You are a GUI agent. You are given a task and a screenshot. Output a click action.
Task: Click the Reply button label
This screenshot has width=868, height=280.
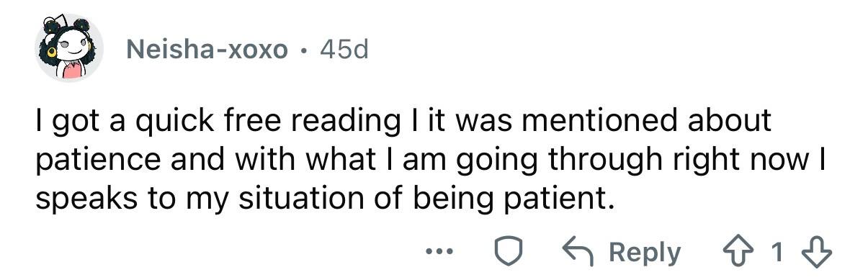click(x=644, y=253)
